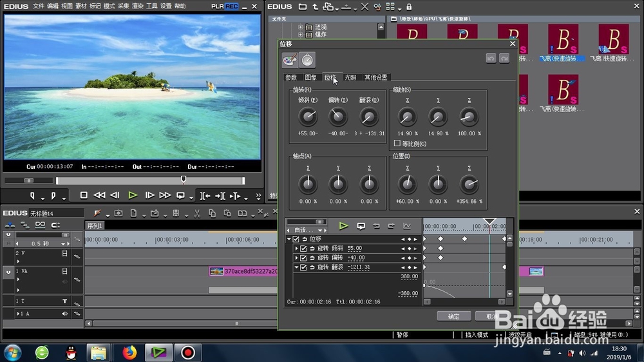Stop playback in the player window

[84, 196]
